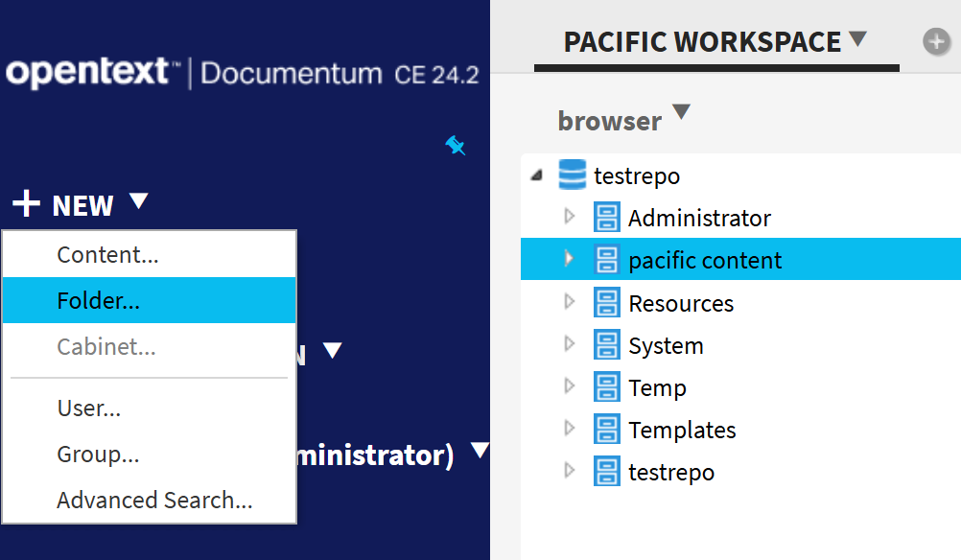Select the Administrator tree label
Screen dimensions: 961x560
coord(699,218)
